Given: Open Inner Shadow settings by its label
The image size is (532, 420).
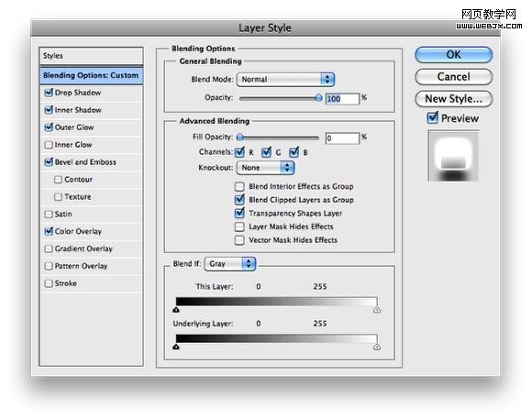Looking at the screenshot, I should pos(78,110).
